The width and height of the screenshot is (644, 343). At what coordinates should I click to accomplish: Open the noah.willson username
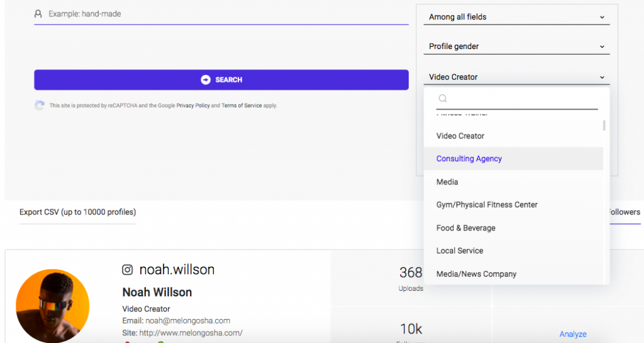(x=177, y=269)
